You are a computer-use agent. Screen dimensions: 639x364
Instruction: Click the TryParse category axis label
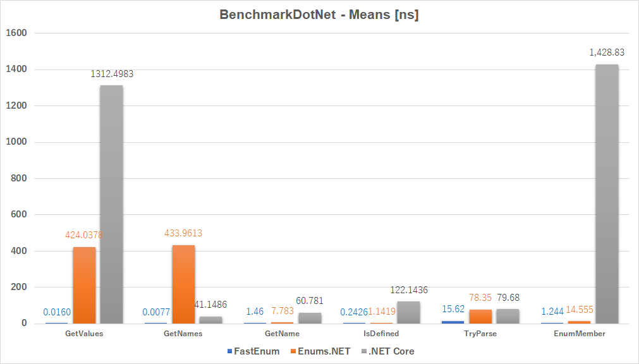point(480,334)
